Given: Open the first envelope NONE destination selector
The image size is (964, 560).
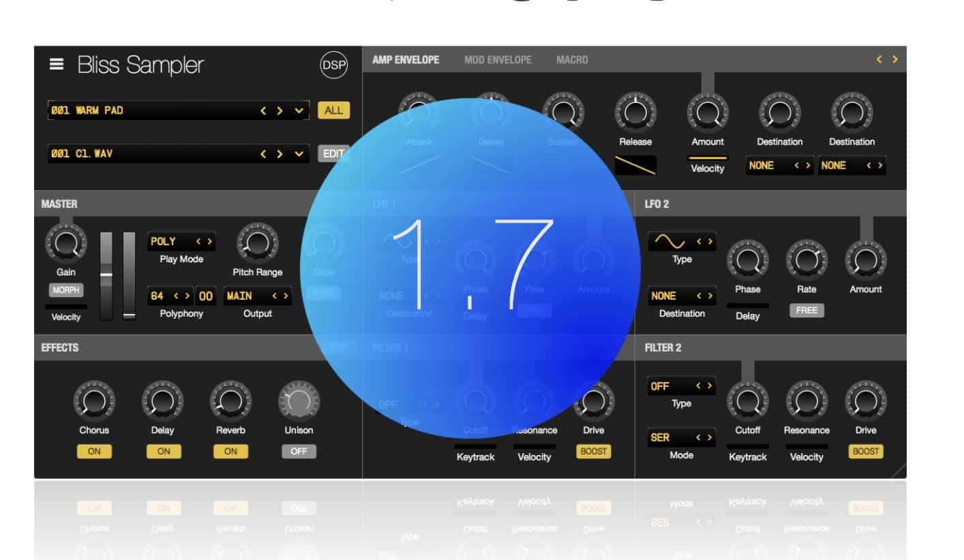Looking at the screenshot, I should pyautogui.click(x=780, y=166).
